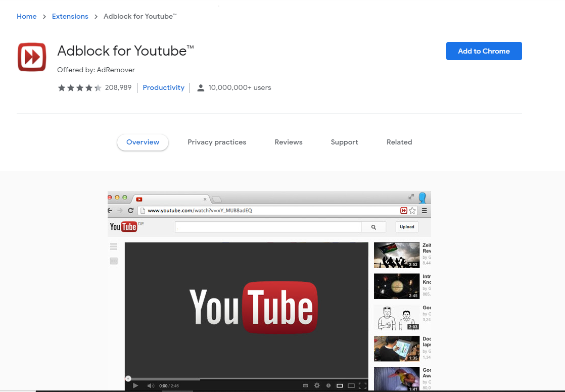Click the star rating icons

[80, 87]
